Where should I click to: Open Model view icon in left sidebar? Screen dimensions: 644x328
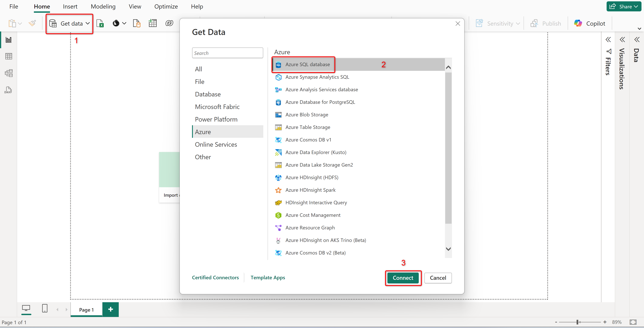9,73
